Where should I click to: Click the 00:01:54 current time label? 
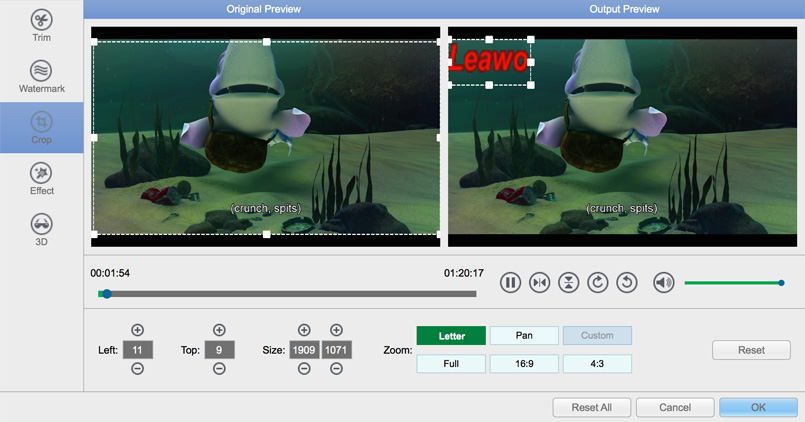pyautogui.click(x=110, y=273)
